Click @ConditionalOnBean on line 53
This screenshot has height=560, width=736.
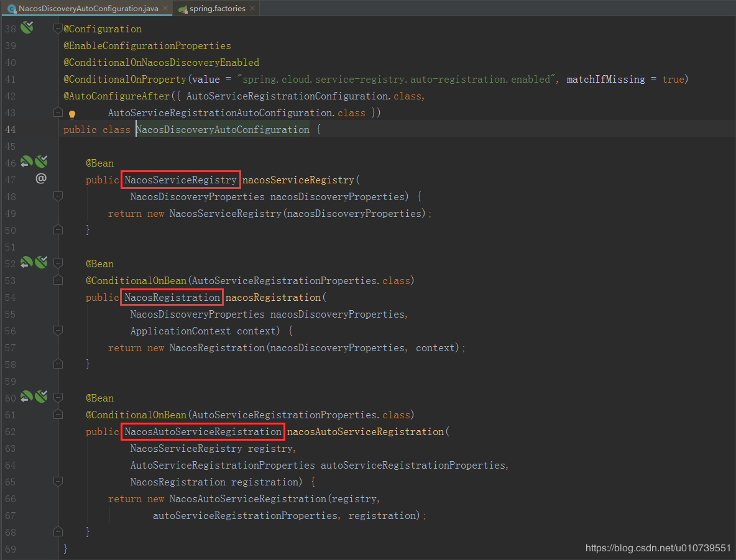point(136,281)
